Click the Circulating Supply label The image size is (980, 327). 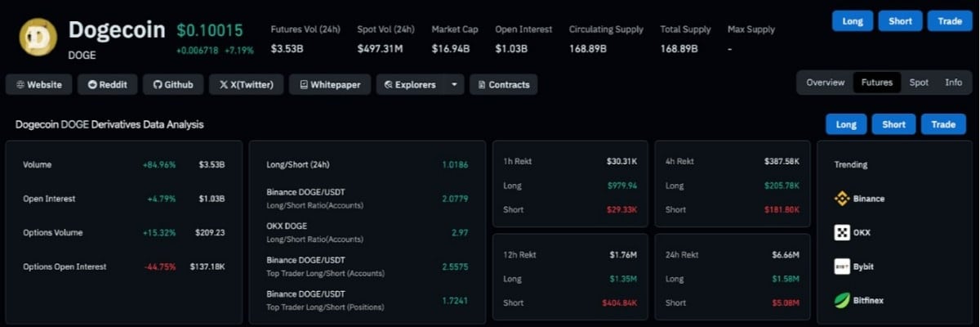pos(605,29)
